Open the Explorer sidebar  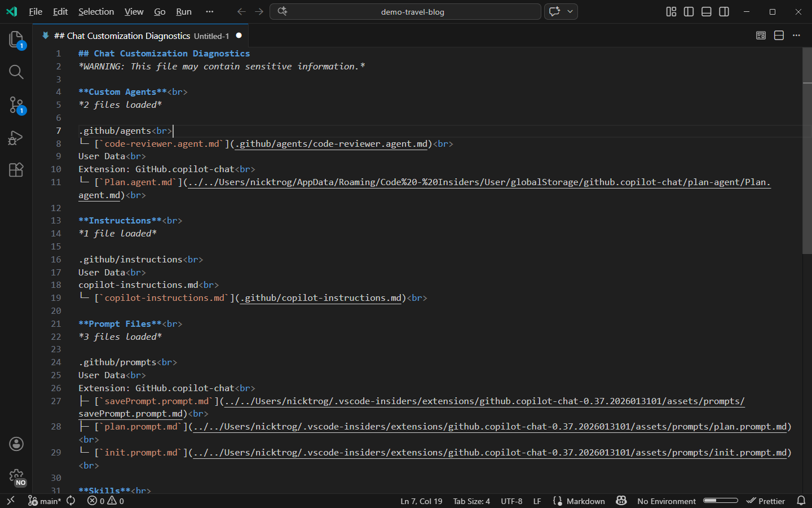16,40
